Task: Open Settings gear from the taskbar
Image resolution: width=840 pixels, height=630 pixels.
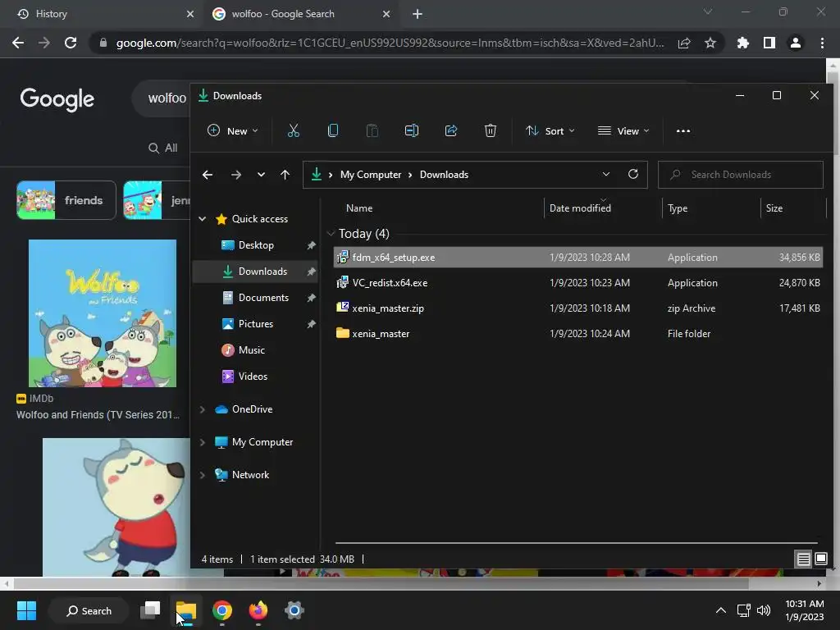Action: tap(294, 610)
